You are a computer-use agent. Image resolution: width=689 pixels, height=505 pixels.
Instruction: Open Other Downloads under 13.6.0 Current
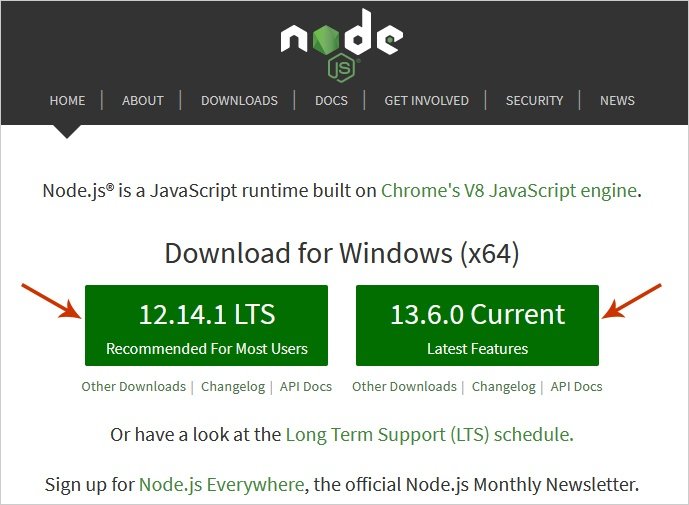[404, 386]
